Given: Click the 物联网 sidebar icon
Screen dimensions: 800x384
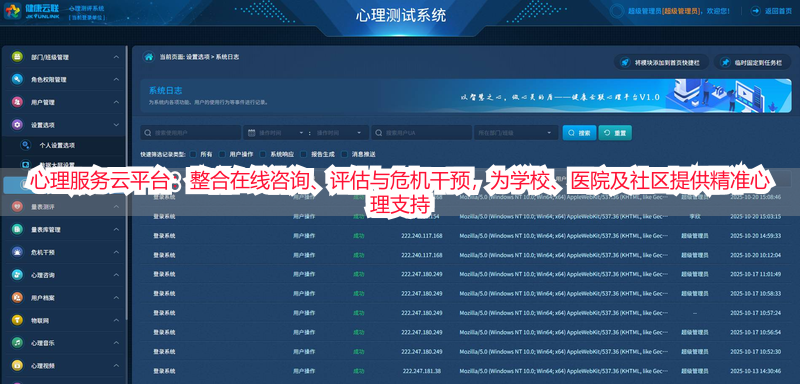Looking at the screenshot, I should (17, 320).
